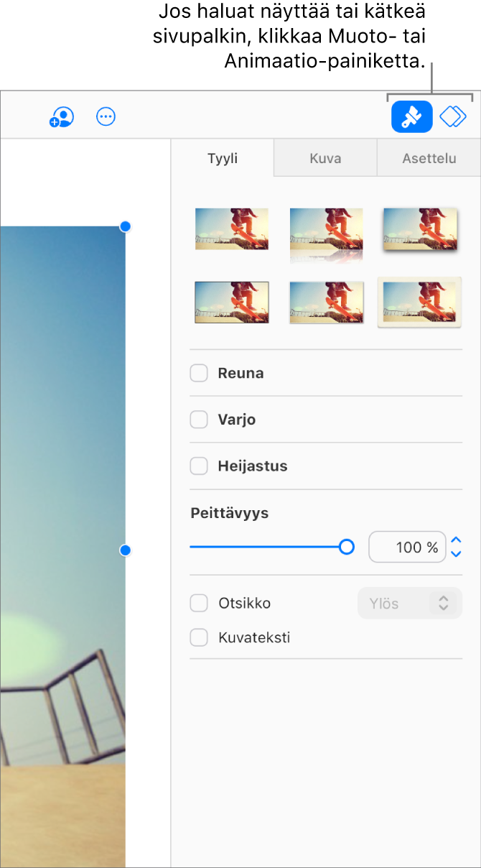This screenshot has width=481, height=868.
Task: Increase opacity with the stepper up arrow
Action: pyautogui.click(x=456, y=540)
